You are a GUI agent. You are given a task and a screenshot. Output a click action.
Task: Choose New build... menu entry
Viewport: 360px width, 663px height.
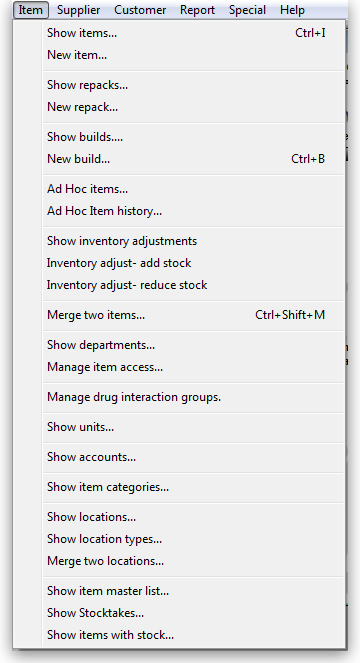193,159
